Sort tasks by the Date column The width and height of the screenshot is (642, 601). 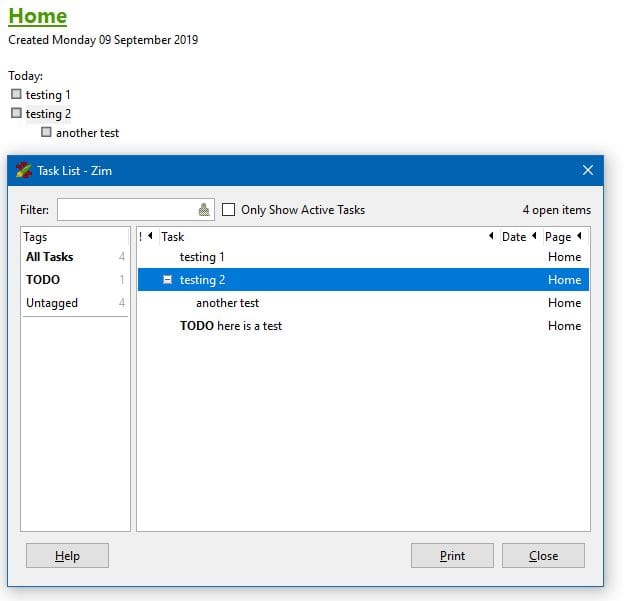click(x=513, y=237)
